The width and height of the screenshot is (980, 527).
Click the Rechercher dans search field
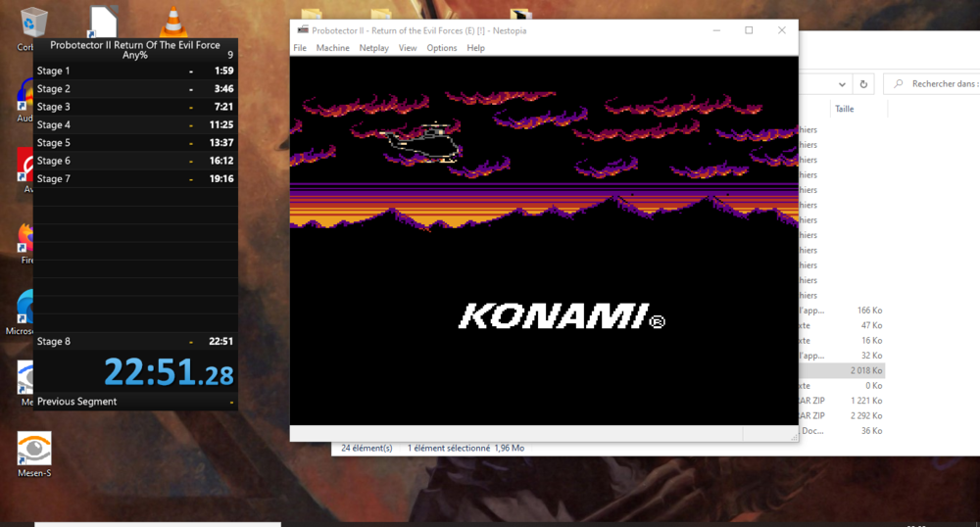point(931,83)
